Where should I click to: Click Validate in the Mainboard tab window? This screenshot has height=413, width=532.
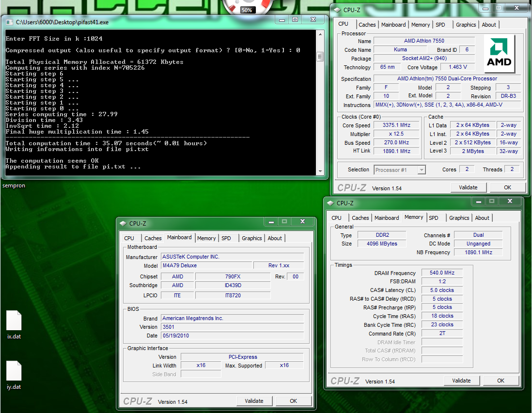[x=254, y=401]
